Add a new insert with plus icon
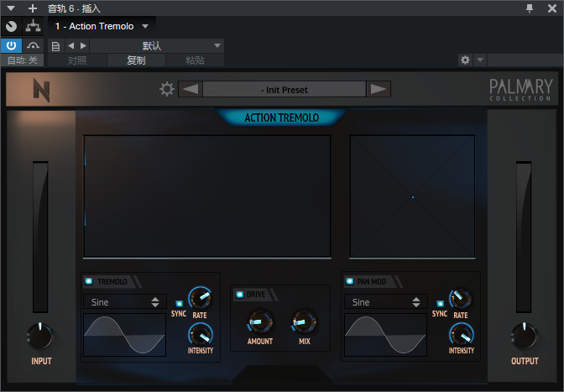 [x=33, y=8]
